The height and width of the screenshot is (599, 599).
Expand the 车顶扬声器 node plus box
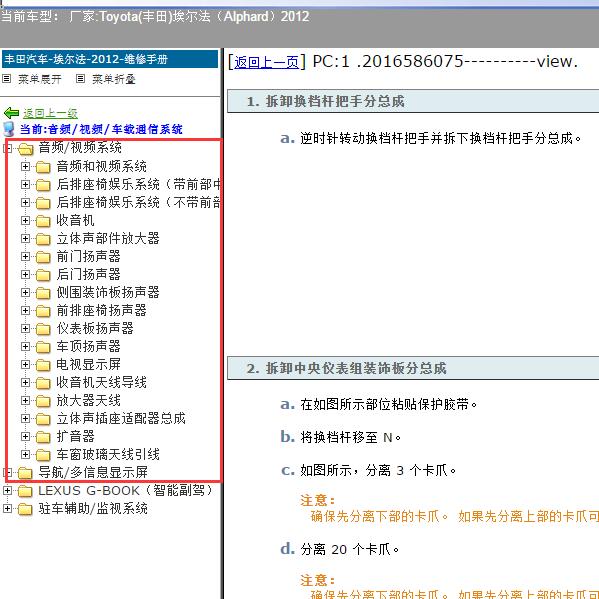coord(25,346)
